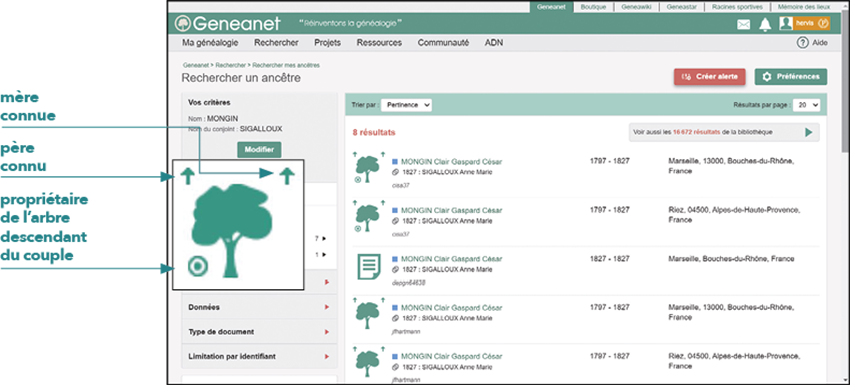Open the Rechercher menu
Image resolution: width=850 pixels, height=385 pixels.
point(276,43)
